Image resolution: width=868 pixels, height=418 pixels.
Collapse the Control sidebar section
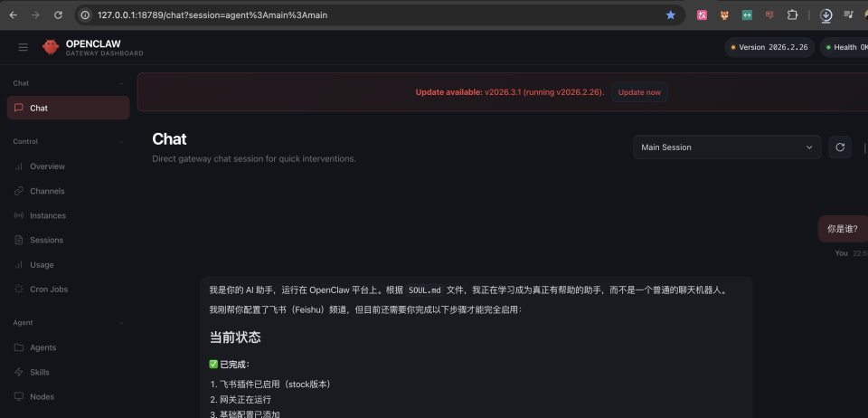pyautogui.click(x=121, y=142)
